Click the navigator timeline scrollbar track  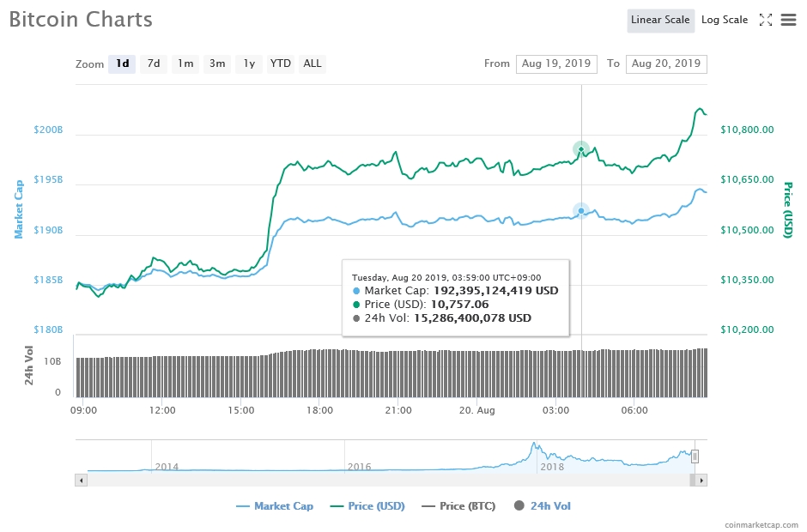coord(386,481)
